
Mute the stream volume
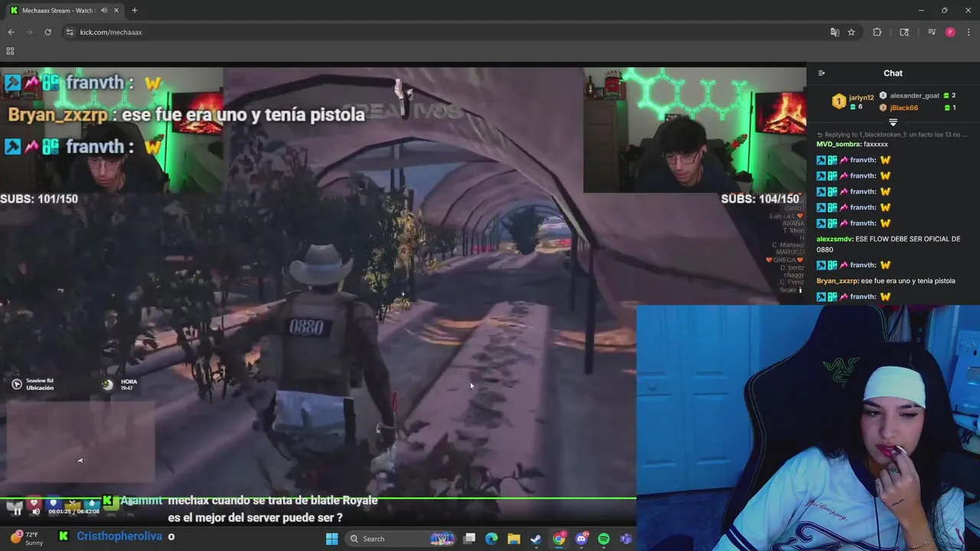[x=35, y=510]
